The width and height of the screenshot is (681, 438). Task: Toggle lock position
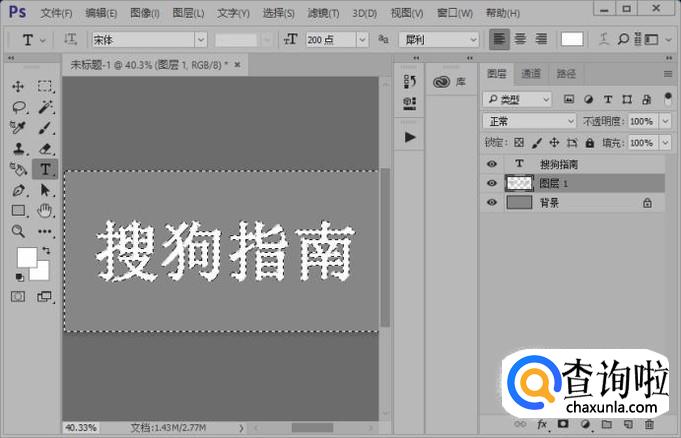pos(554,143)
